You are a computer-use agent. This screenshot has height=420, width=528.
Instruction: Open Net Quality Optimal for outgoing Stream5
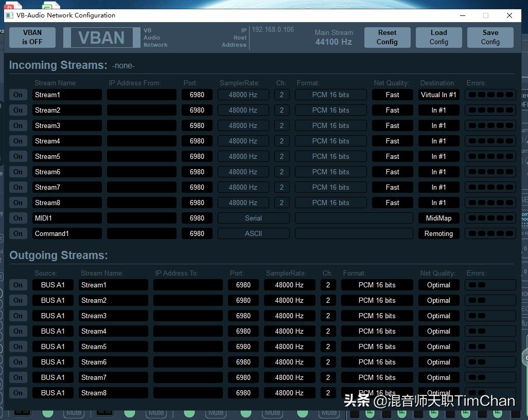[x=438, y=346]
